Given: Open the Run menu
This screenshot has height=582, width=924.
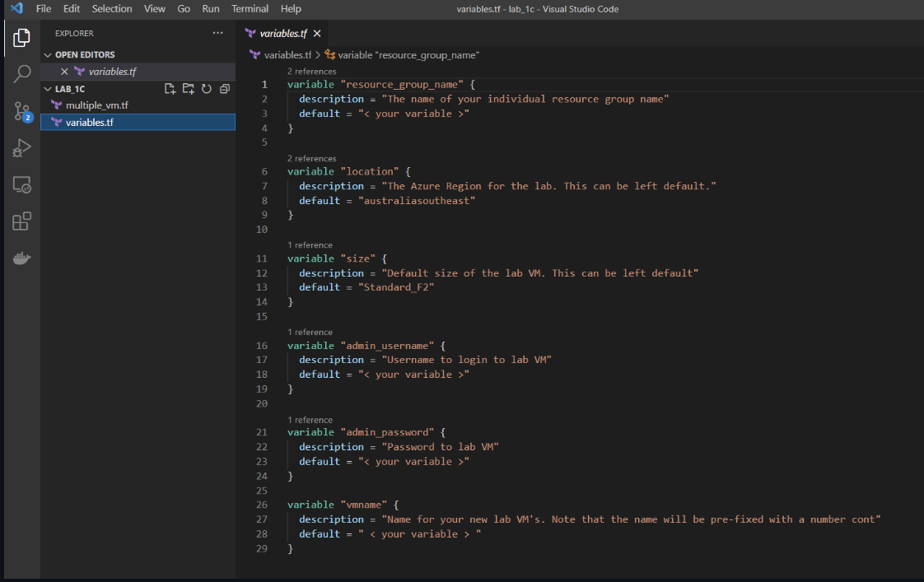Looking at the screenshot, I should (210, 9).
